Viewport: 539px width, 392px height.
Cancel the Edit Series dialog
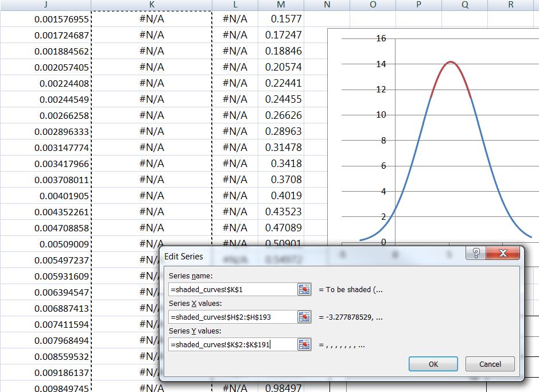(491, 364)
